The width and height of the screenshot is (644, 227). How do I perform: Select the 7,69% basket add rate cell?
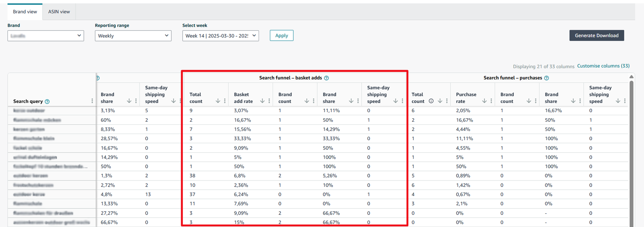pyautogui.click(x=241, y=203)
